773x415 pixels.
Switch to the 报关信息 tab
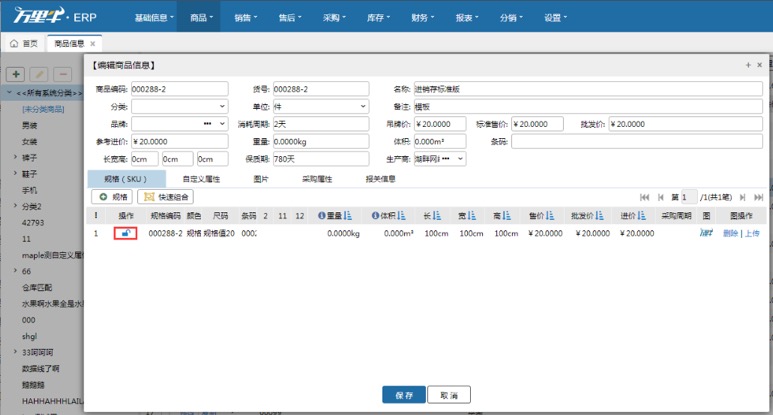380,179
